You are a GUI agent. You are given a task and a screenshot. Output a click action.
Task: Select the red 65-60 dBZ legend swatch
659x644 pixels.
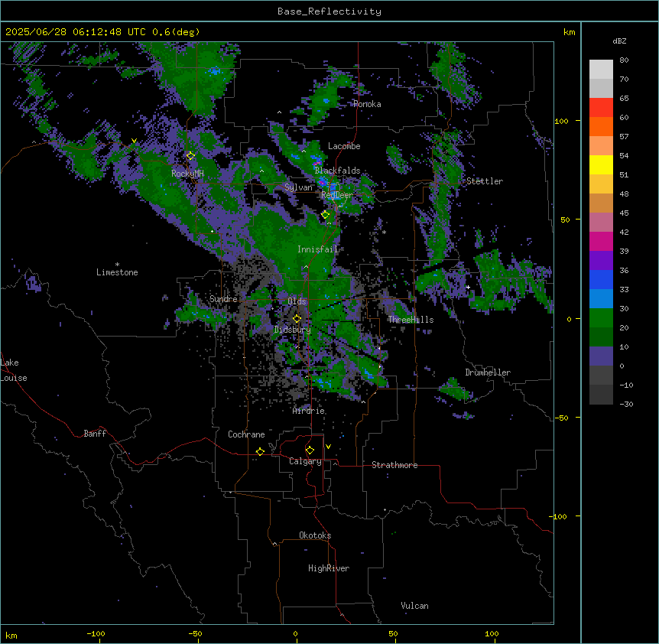pyautogui.click(x=601, y=108)
